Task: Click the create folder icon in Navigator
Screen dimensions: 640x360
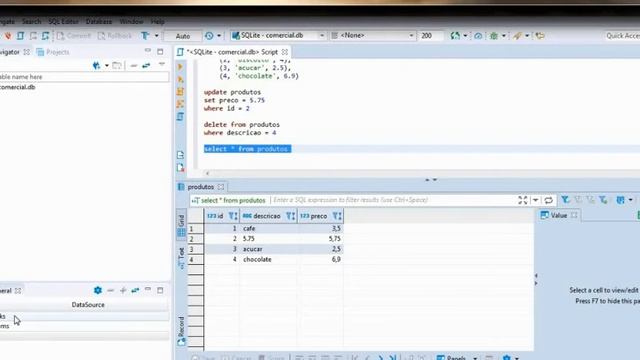Action: tap(117, 65)
